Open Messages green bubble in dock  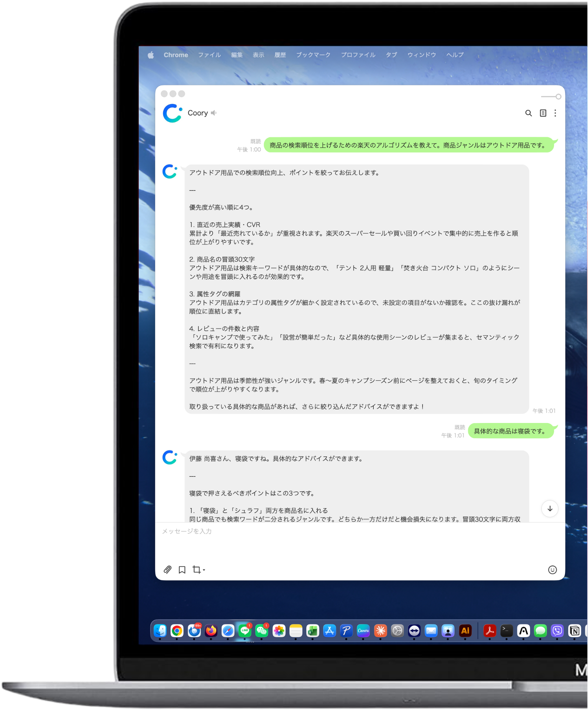(x=540, y=631)
